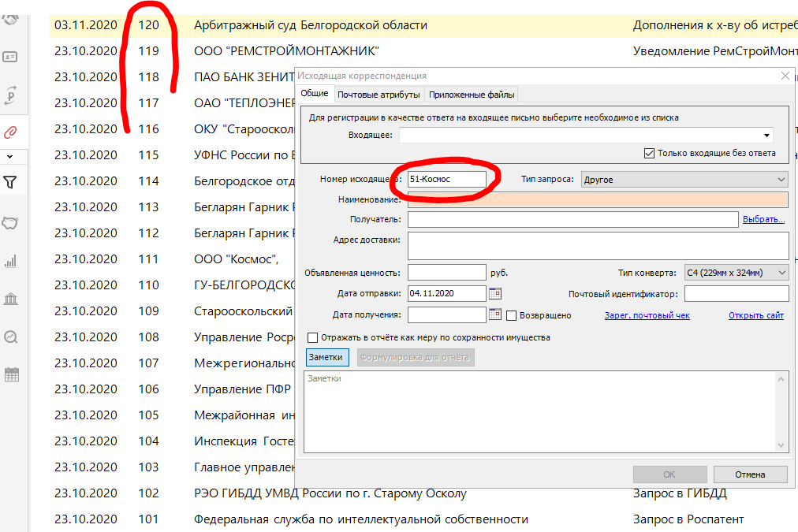Open the filter funnel icon
Viewport: 798px width, 532px height.
[11, 183]
